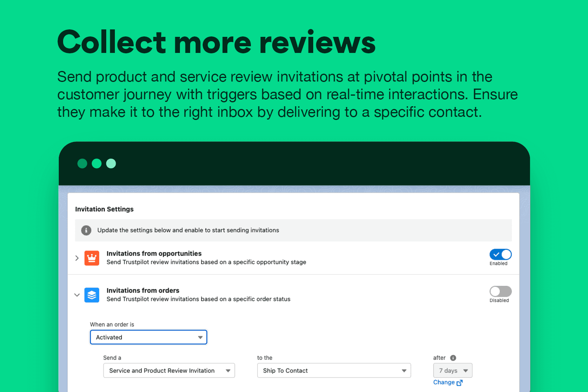Click the 'Disabled' status label
Screen dimensions: 588x392
(x=499, y=300)
